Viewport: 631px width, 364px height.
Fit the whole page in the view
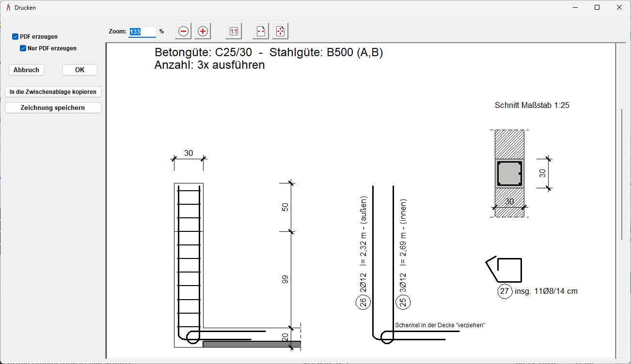point(280,31)
